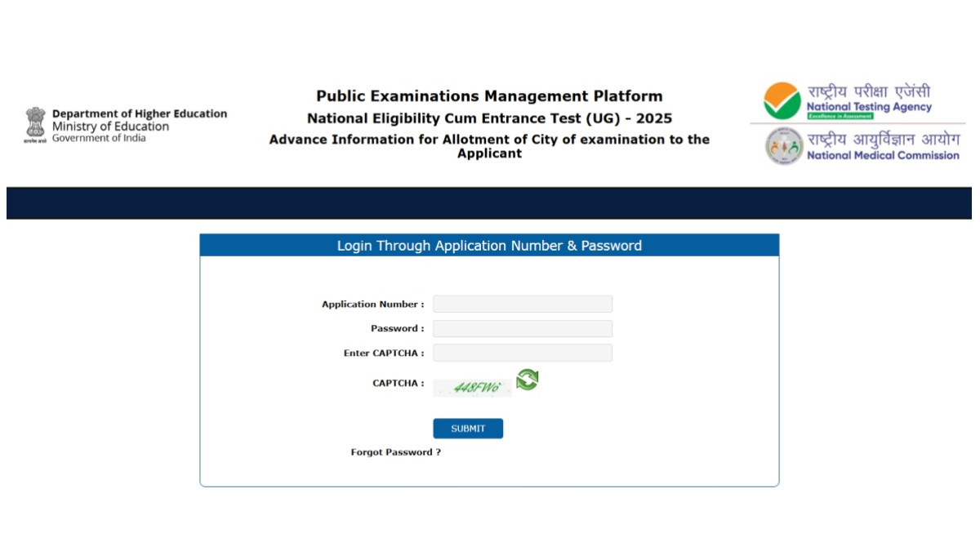Click the Public Examinations Management Platform title
Viewport: 980px width, 551px height.
tap(489, 96)
